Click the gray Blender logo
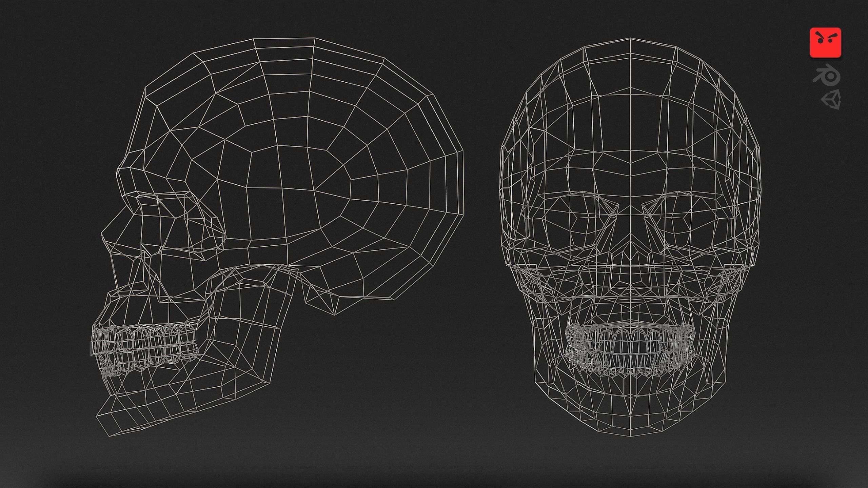The image size is (868, 488). coord(827,75)
